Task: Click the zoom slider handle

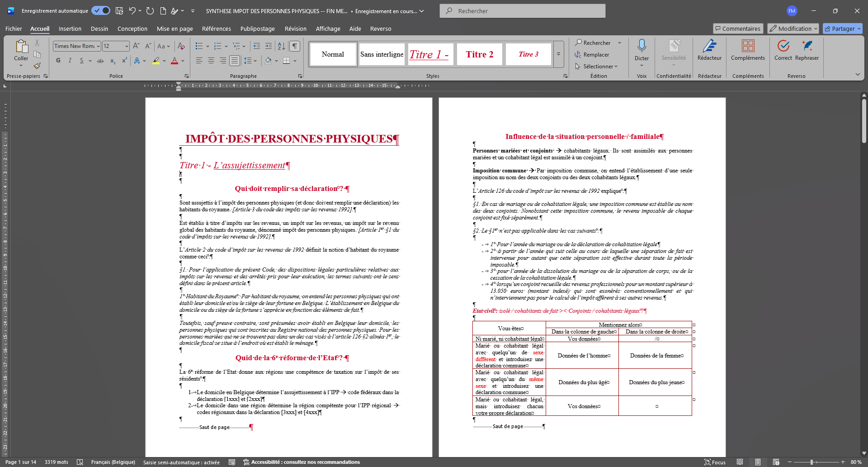Action: [812, 462]
